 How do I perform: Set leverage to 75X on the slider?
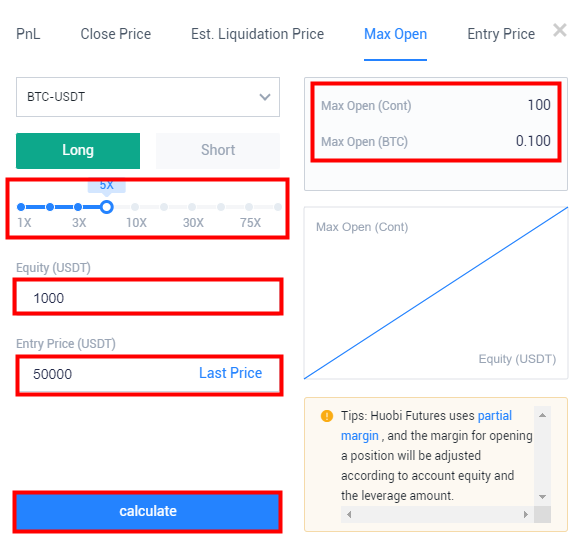(249, 207)
